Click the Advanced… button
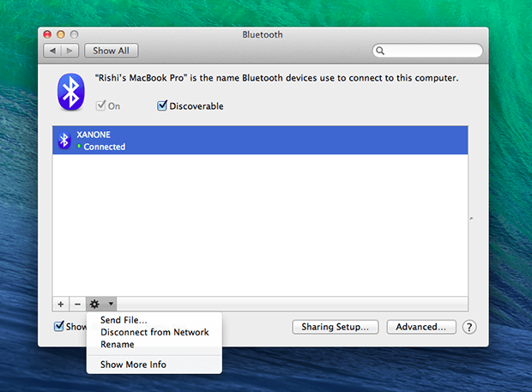This screenshot has height=392, width=532. (420, 327)
